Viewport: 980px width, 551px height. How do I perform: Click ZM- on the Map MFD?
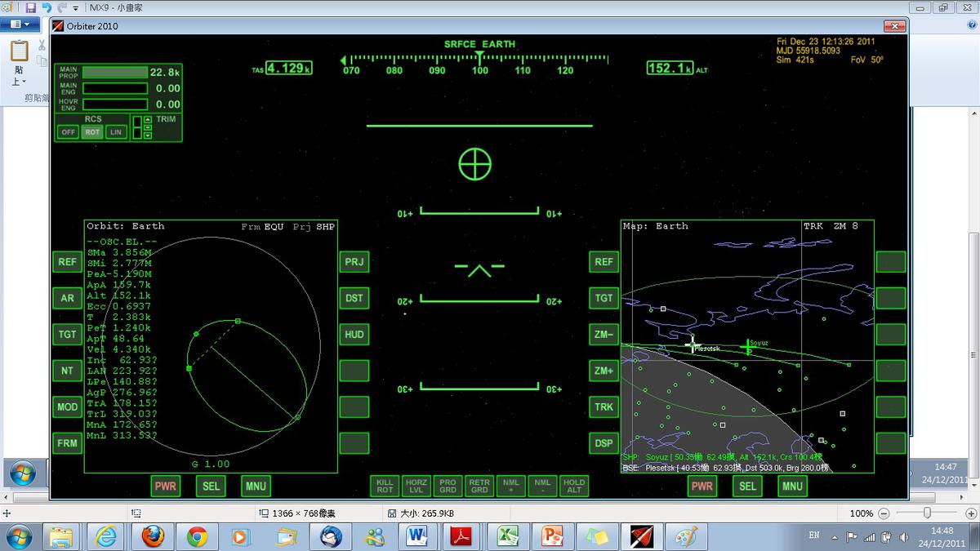pyautogui.click(x=604, y=334)
